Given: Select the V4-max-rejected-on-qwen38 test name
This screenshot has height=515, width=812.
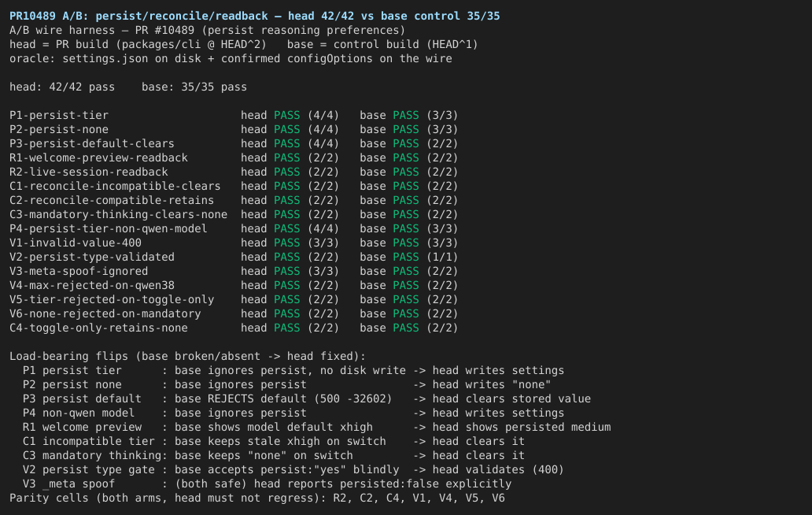Looking at the screenshot, I should (91, 286).
